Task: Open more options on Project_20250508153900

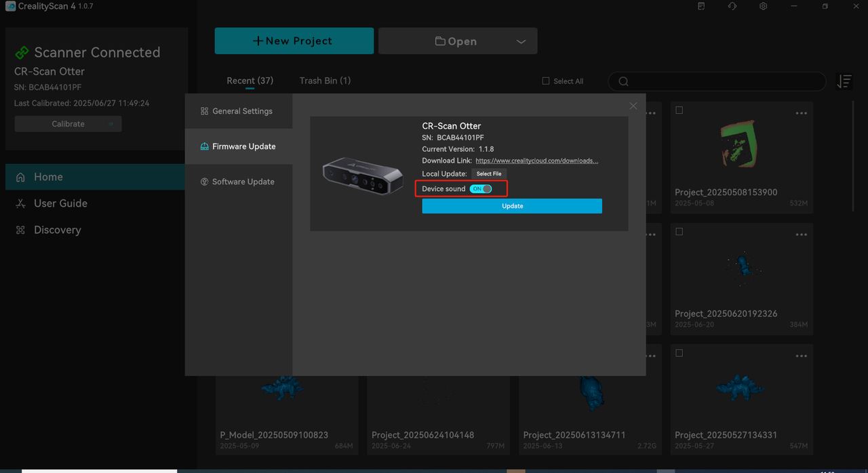Action: (x=801, y=113)
